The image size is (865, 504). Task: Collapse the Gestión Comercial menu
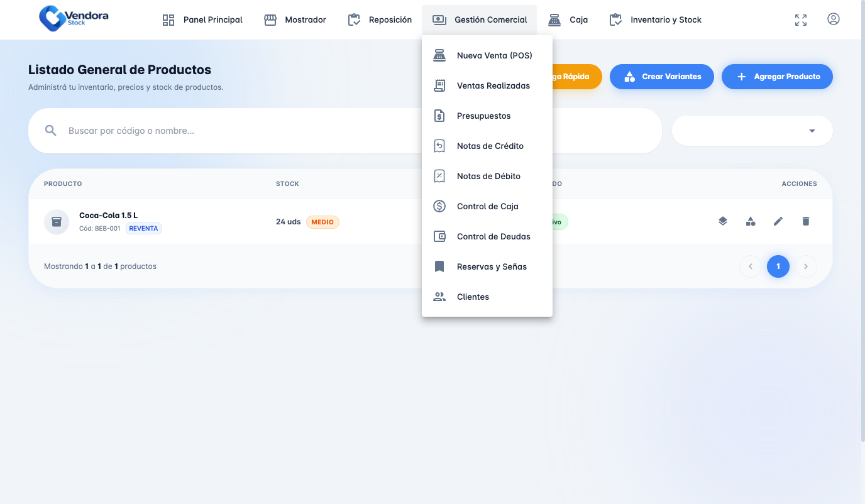pos(480,20)
